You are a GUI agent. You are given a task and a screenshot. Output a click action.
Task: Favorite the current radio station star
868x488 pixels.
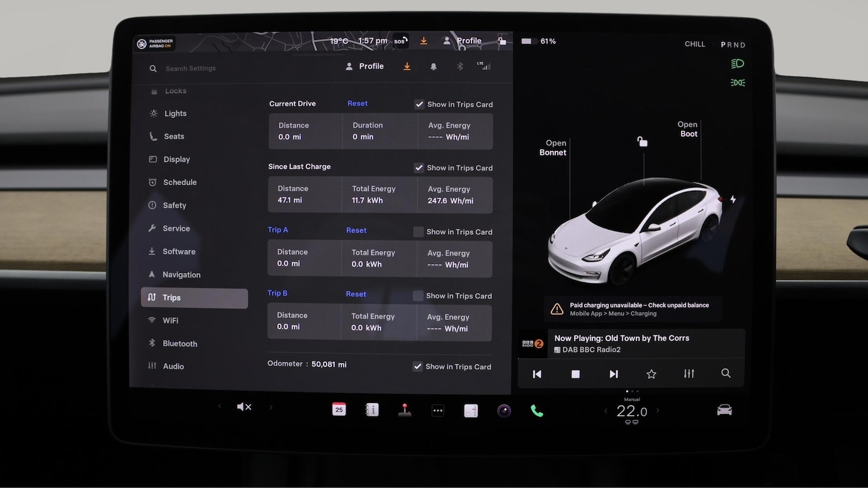651,374
